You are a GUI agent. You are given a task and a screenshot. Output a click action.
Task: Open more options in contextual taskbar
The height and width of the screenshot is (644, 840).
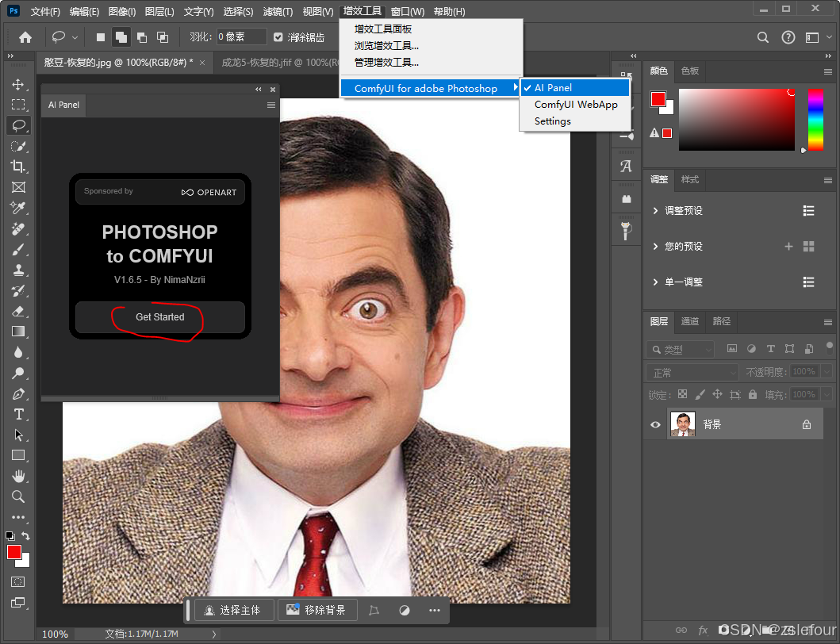pyautogui.click(x=435, y=610)
